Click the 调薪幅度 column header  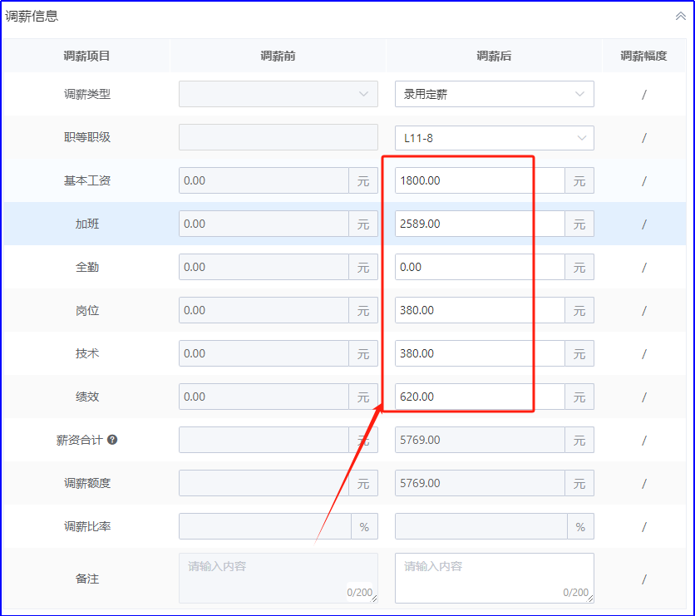643,57
